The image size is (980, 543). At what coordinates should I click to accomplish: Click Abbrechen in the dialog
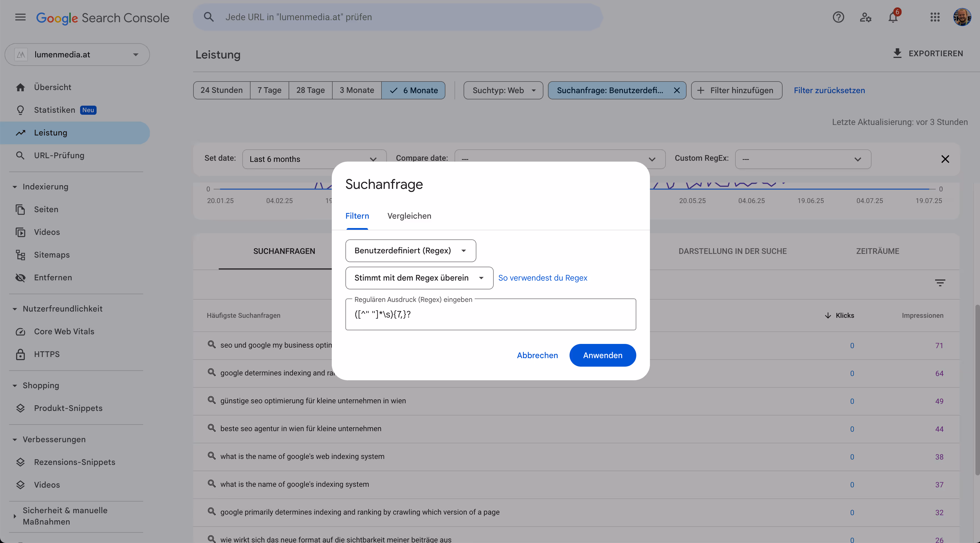coord(537,355)
